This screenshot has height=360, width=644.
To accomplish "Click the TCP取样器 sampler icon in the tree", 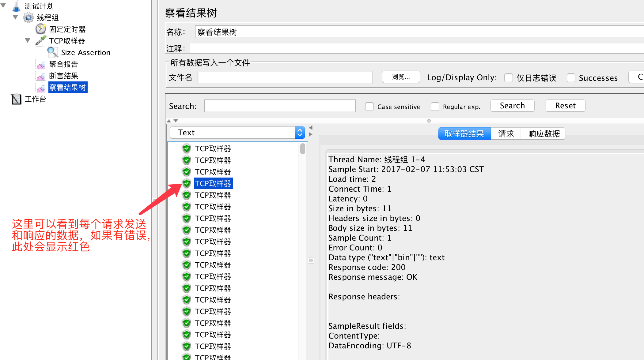I will (41, 40).
